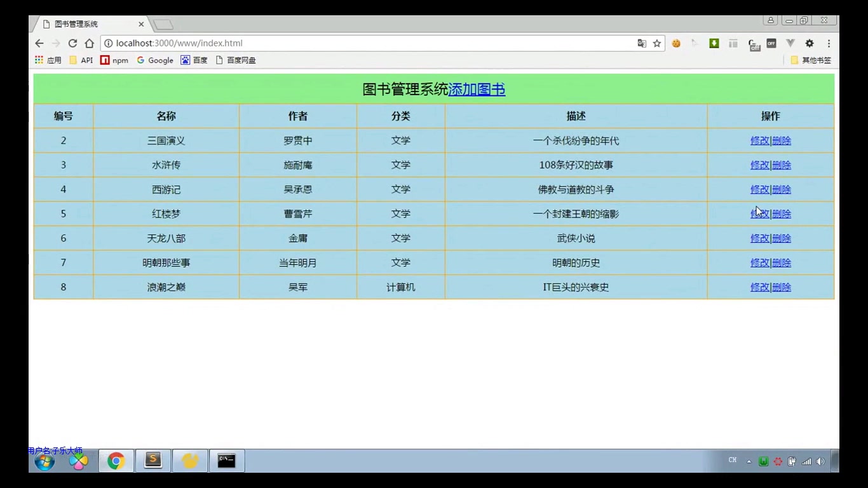Viewport: 868px width, 488px height.
Task: Click 修改 for 浪潮之巅
Action: click(760, 287)
